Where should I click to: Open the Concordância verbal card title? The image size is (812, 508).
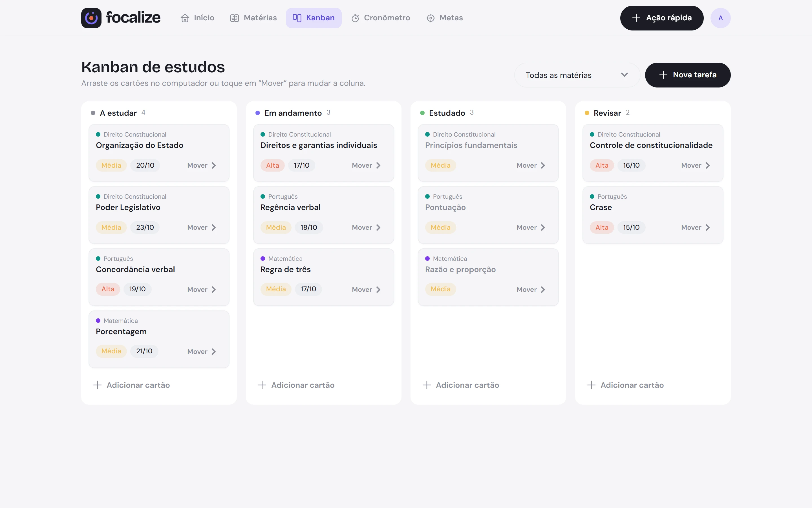click(x=135, y=270)
